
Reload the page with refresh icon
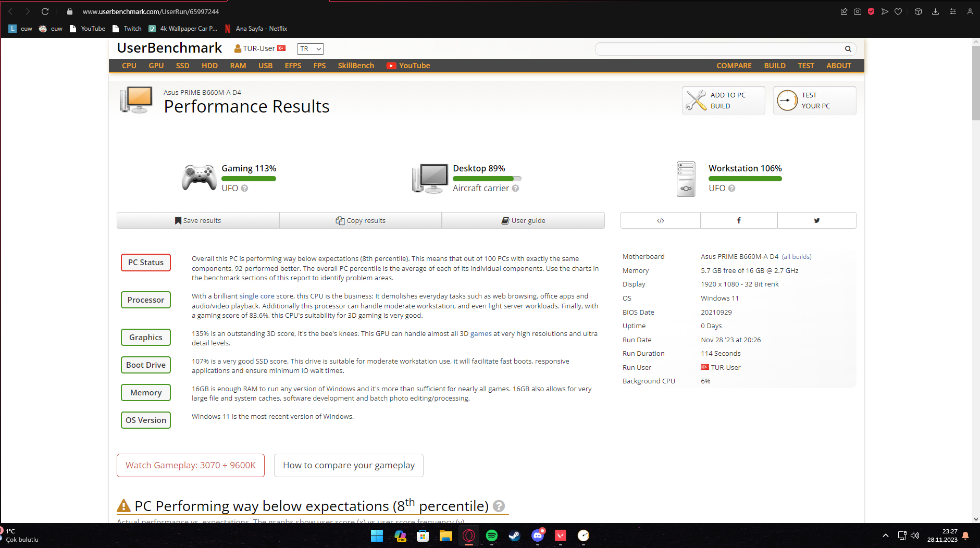(45, 11)
